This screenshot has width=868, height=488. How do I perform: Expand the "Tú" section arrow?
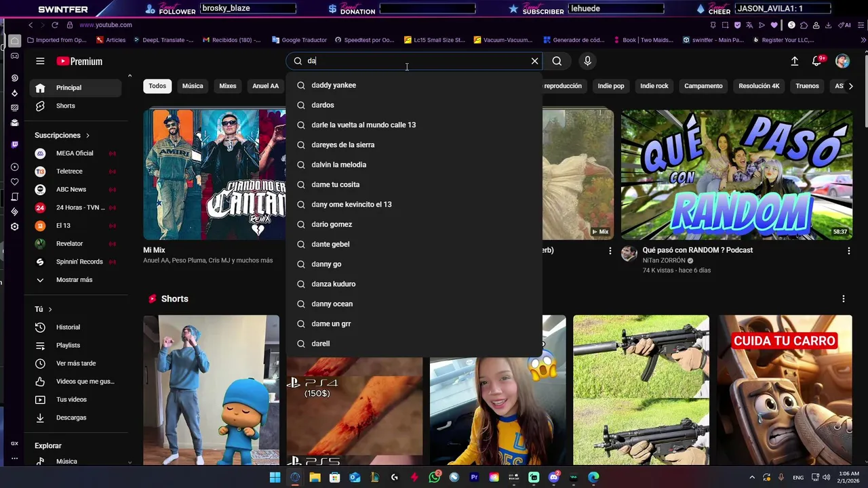coord(50,309)
